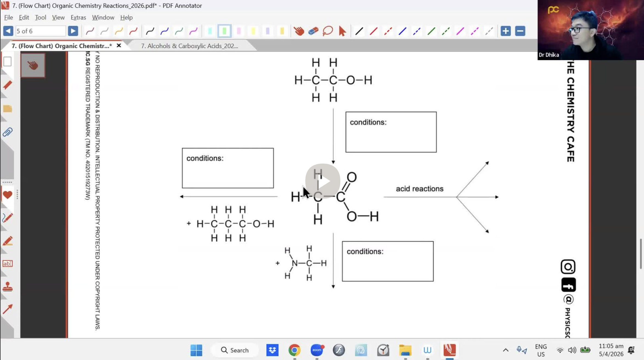This screenshot has height=360, width=644.
Task: Open the File menu
Action: pyautogui.click(x=8, y=17)
